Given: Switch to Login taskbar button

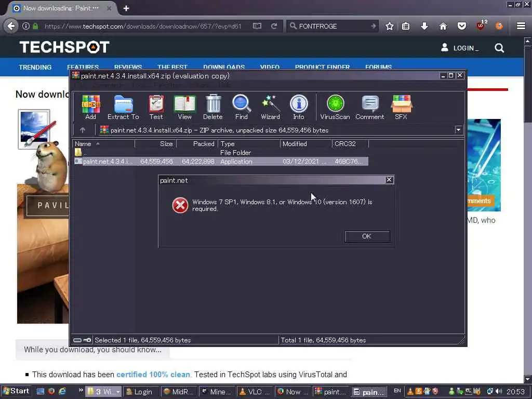Looking at the screenshot, I should pos(140,392).
